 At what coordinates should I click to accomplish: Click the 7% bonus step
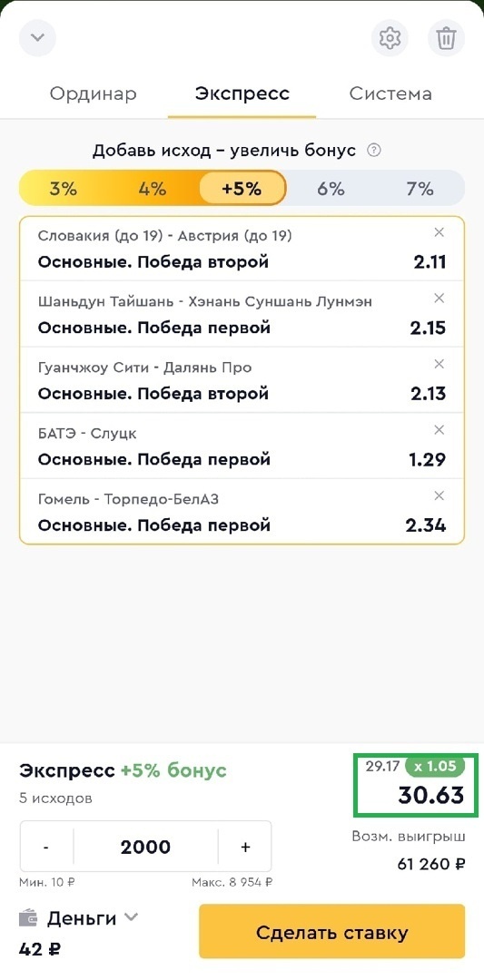(419, 188)
